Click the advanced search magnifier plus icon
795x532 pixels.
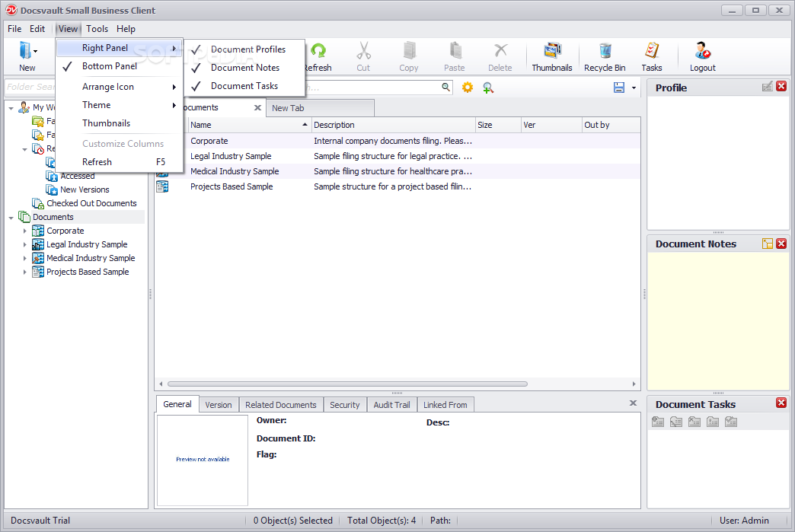pyautogui.click(x=488, y=88)
